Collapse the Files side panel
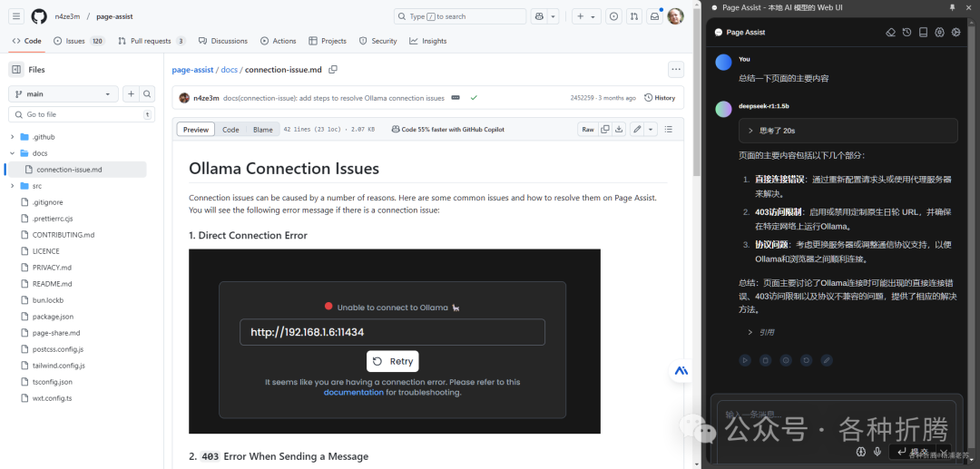 [16, 69]
